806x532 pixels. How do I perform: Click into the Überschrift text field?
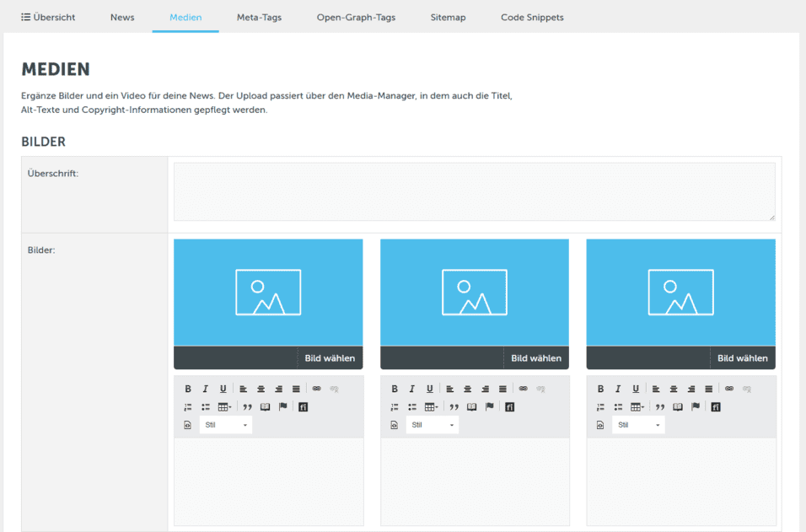(x=474, y=192)
